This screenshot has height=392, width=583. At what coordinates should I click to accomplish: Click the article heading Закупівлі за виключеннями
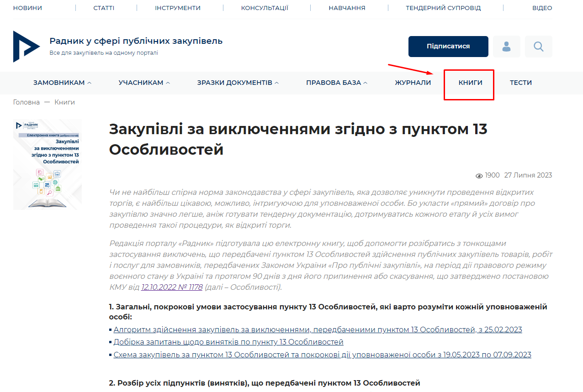tap(298, 139)
